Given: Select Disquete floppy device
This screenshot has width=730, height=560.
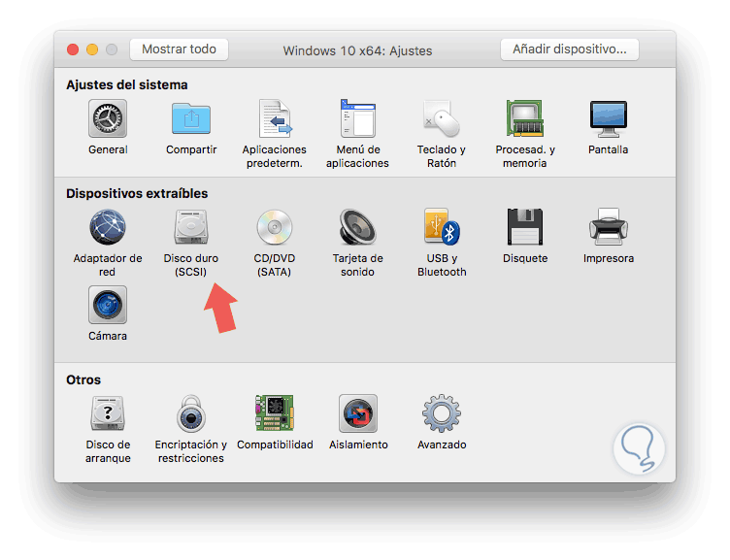Looking at the screenshot, I should [524, 227].
